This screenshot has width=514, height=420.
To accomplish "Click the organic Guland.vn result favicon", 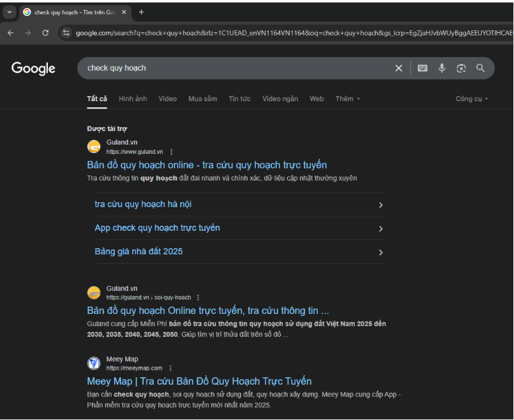I will (x=94, y=293).
